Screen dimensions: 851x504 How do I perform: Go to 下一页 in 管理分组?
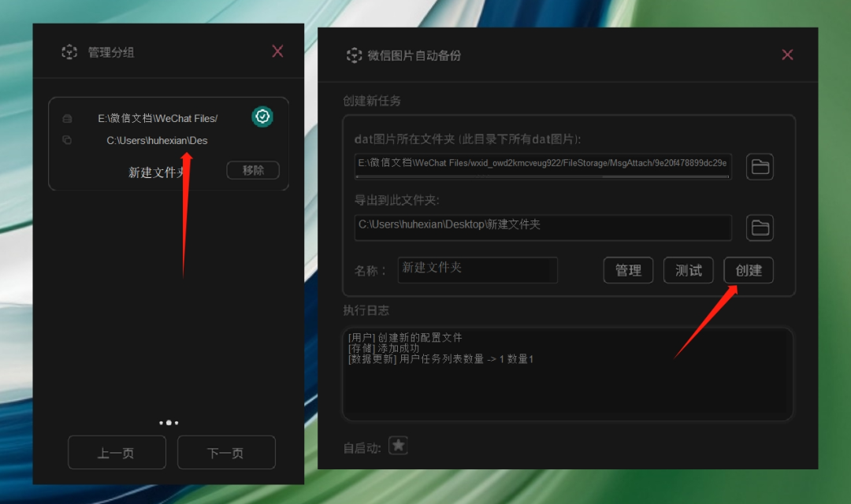tap(226, 453)
